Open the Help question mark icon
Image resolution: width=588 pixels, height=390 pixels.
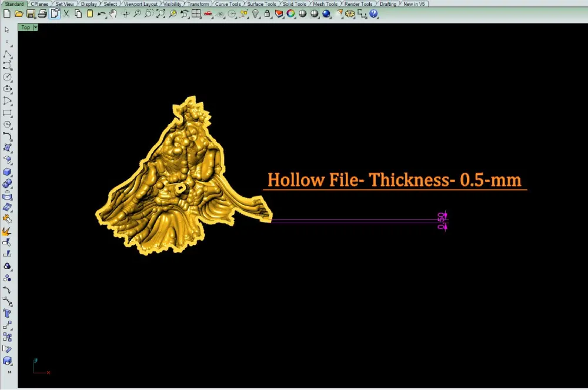(x=373, y=14)
